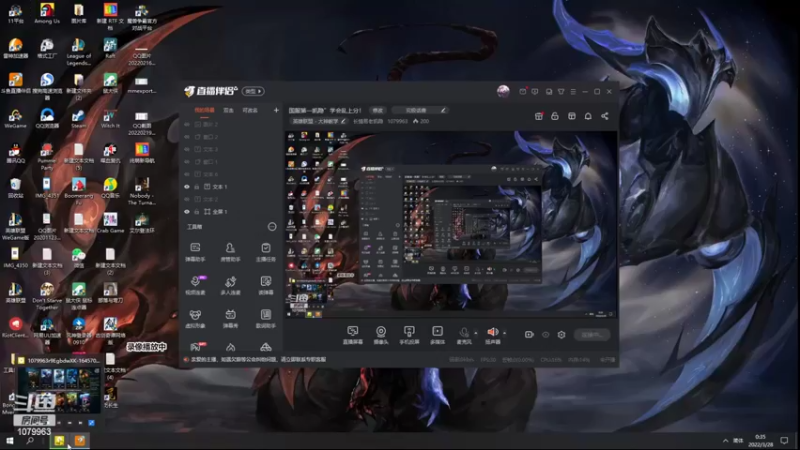Screen dimensions: 800x450
Task: Toggle preview eye icon near settings gear
Action: (x=545, y=335)
